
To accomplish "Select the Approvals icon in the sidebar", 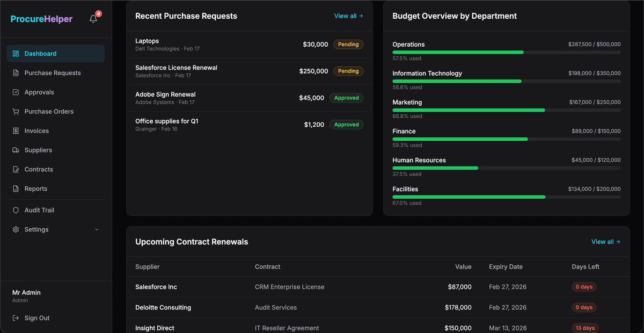I will [x=15, y=92].
